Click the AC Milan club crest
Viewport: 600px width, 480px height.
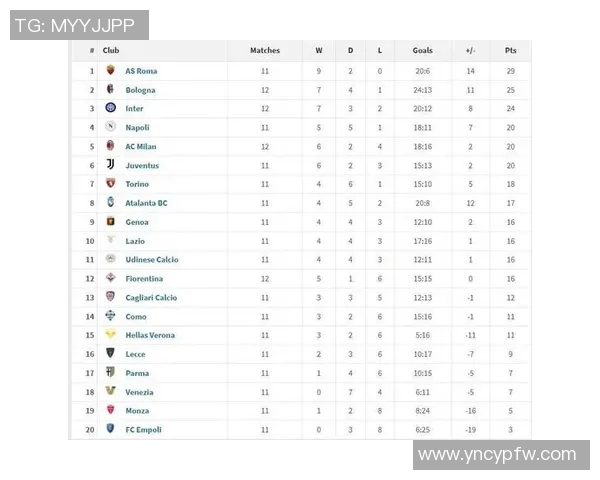pyautogui.click(x=111, y=146)
